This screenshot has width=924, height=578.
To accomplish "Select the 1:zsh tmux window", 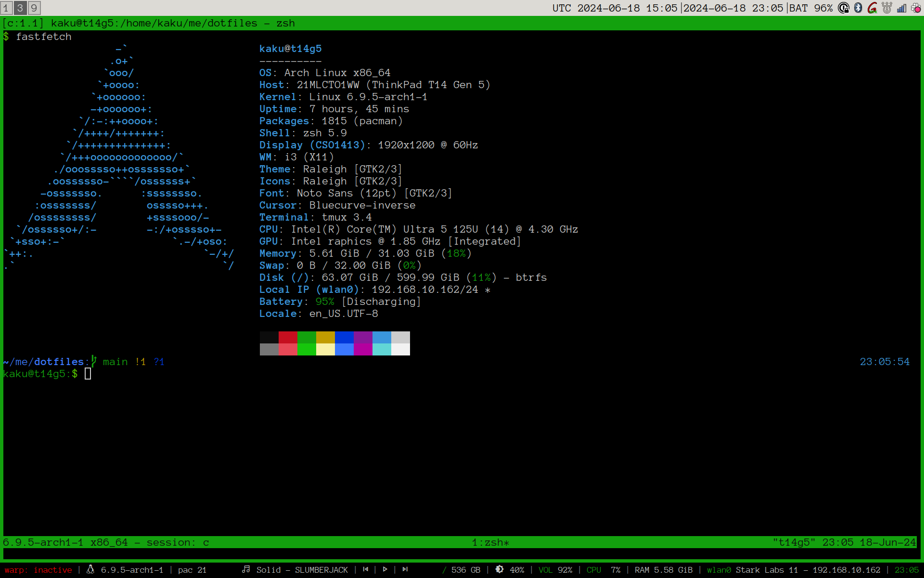I will click(490, 542).
